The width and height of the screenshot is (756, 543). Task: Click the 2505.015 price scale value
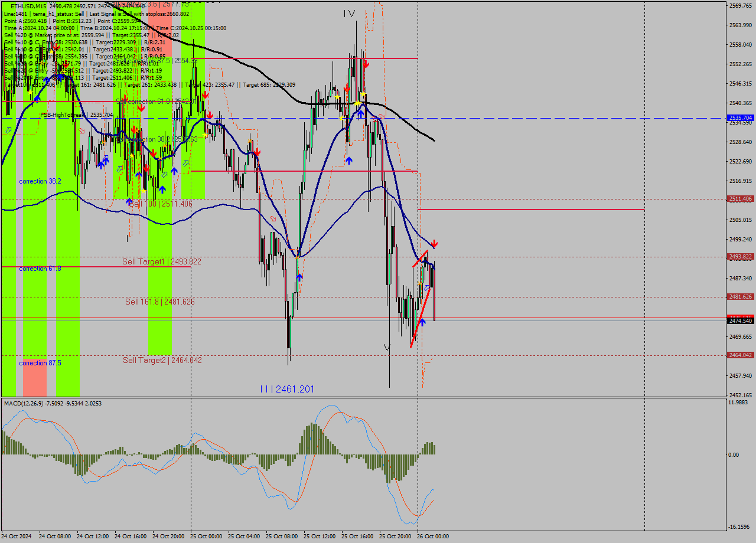[741, 220]
